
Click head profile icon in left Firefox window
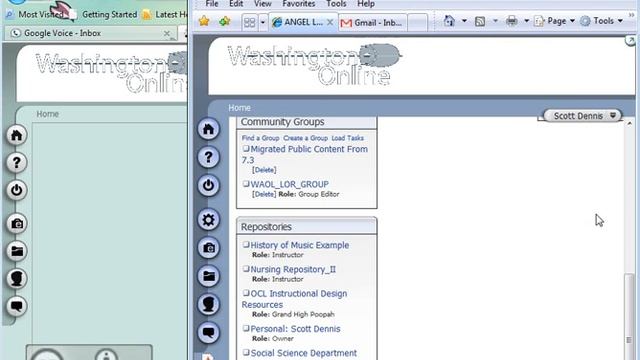pos(17,279)
